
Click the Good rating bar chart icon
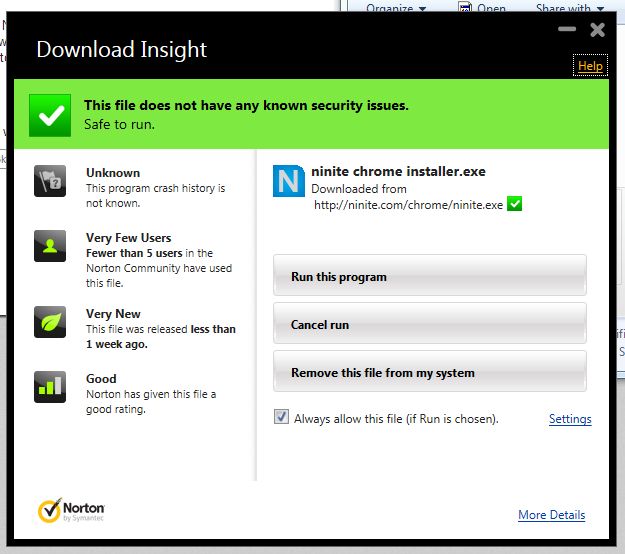pyautogui.click(x=50, y=387)
